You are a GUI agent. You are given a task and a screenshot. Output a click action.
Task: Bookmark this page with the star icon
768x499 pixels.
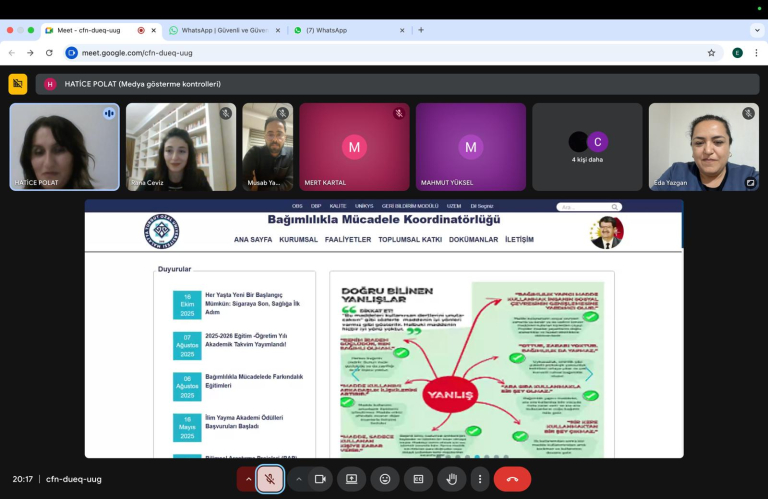(711, 53)
